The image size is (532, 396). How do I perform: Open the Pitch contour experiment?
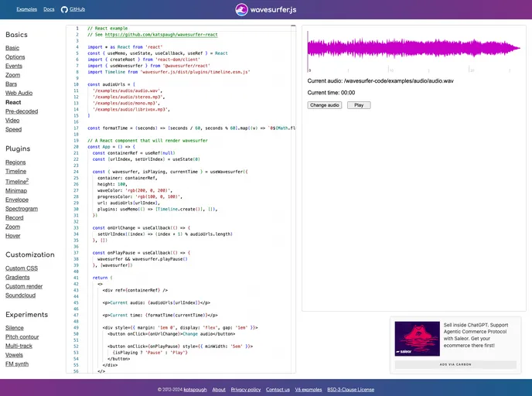tap(22, 337)
